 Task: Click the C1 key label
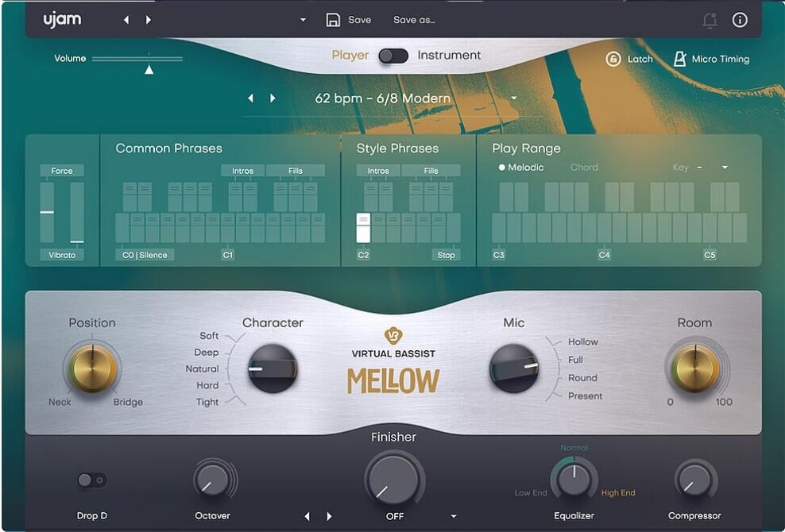point(228,255)
